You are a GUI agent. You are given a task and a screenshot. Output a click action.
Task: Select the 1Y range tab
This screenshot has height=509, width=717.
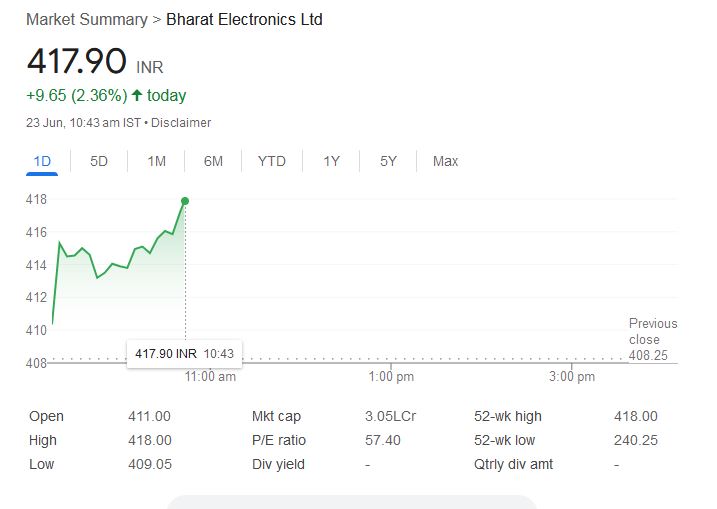tap(331, 161)
